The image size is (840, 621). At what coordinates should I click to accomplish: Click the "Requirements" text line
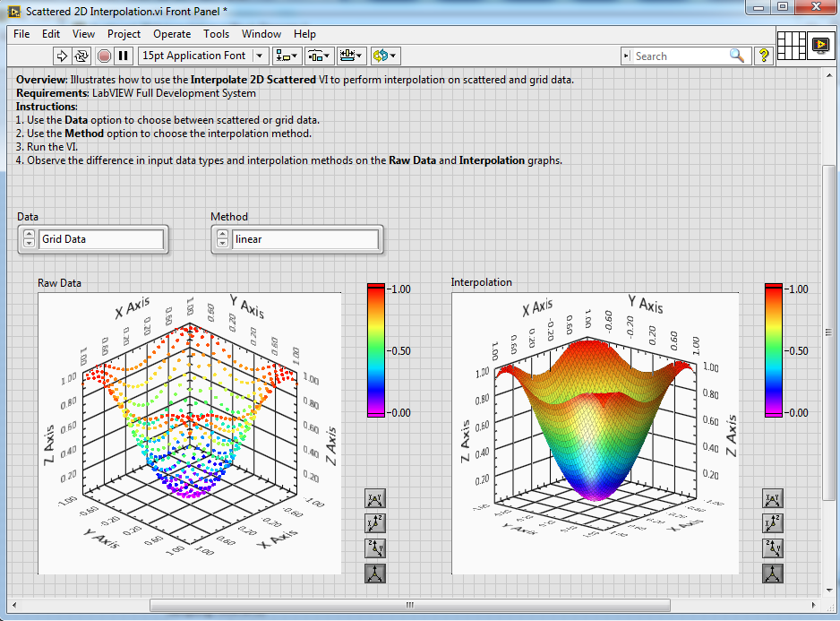click(136, 93)
